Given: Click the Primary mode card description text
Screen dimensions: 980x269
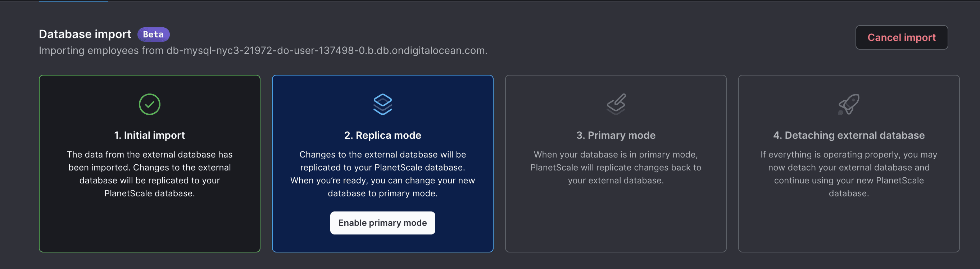Looking at the screenshot, I should pos(616,168).
